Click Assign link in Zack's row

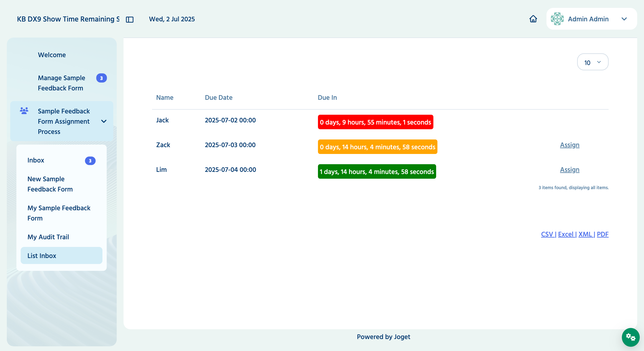[x=569, y=145]
